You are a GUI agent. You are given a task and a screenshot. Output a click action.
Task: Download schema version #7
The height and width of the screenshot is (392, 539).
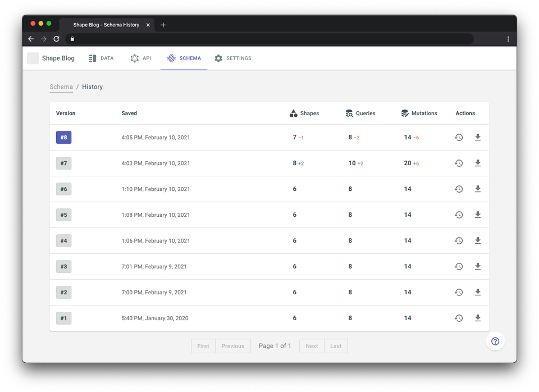pos(478,163)
